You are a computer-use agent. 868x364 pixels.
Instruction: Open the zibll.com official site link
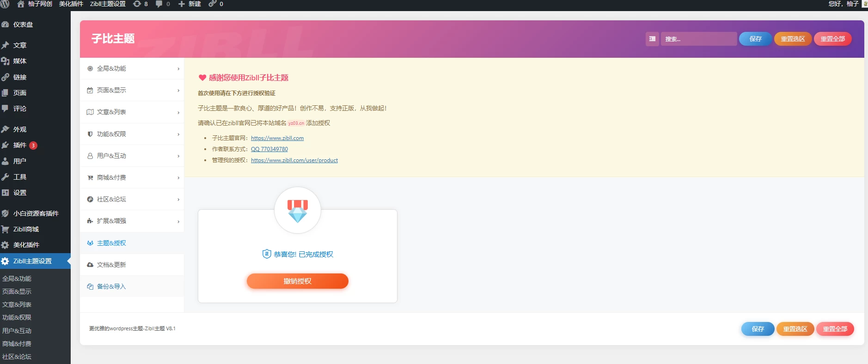pos(277,138)
